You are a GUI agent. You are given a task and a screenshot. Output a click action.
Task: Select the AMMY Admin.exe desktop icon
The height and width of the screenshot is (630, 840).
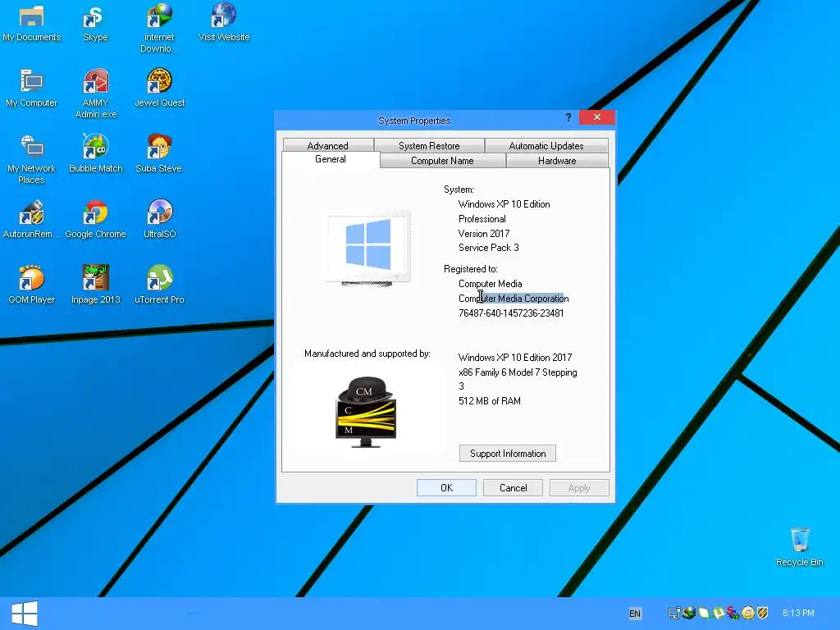point(95,94)
